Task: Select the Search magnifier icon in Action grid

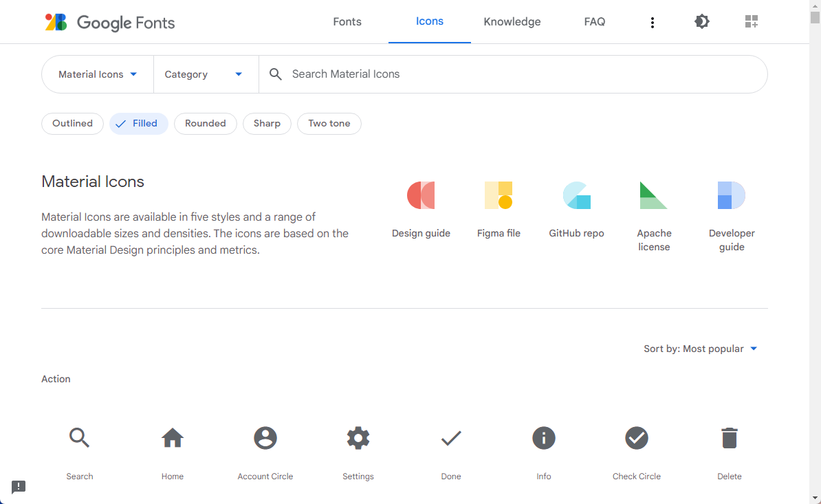Action: pyautogui.click(x=80, y=437)
